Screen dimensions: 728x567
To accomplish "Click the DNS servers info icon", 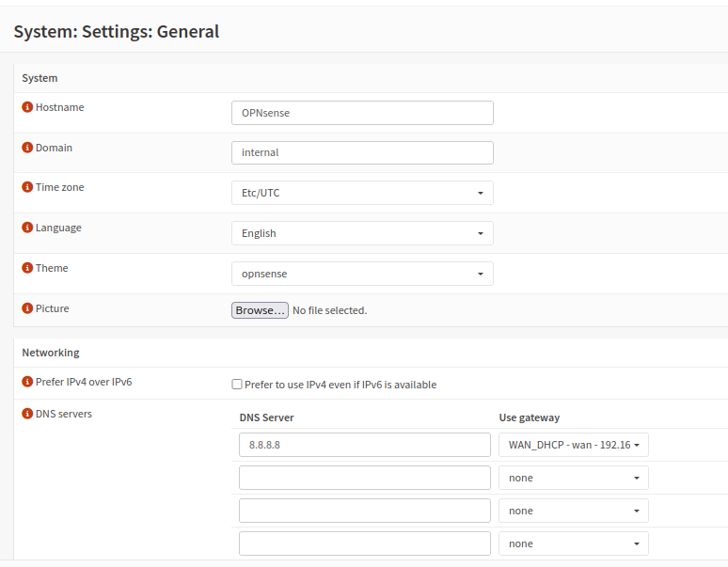I will pos(27,414).
